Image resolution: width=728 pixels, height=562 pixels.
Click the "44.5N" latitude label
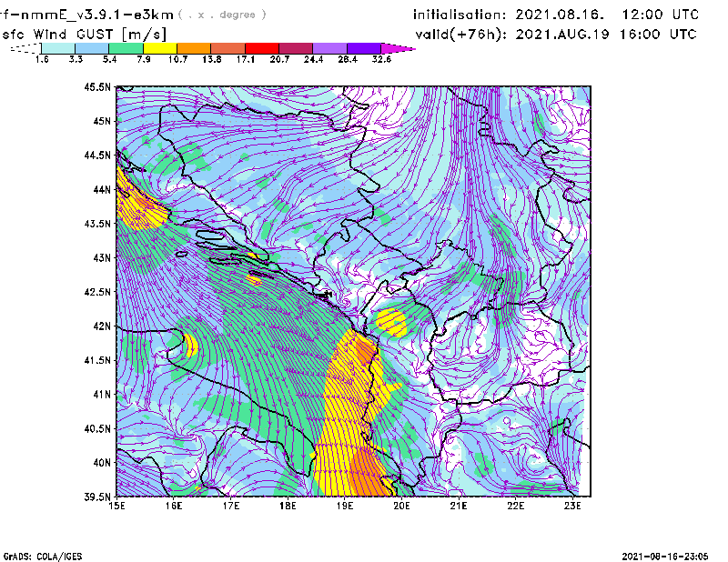(97, 155)
